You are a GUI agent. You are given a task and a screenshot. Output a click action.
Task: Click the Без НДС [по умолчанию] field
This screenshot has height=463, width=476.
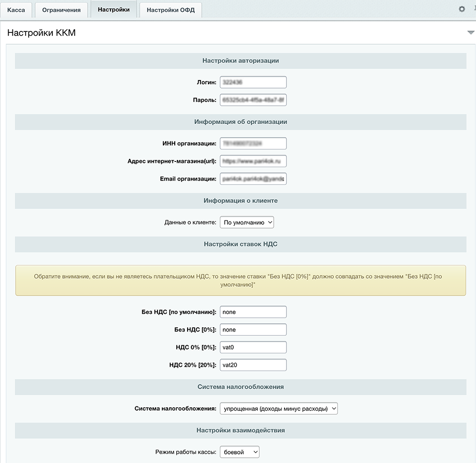pyautogui.click(x=253, y=312)
